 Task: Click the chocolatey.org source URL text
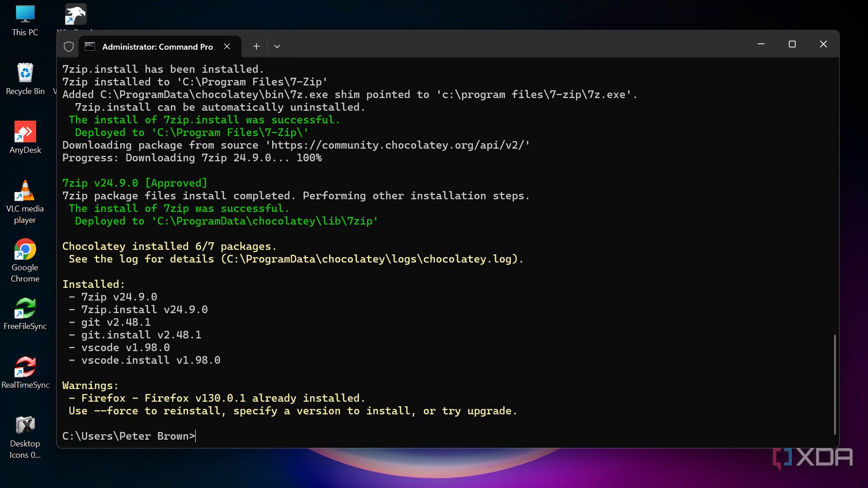pos(397,145)
